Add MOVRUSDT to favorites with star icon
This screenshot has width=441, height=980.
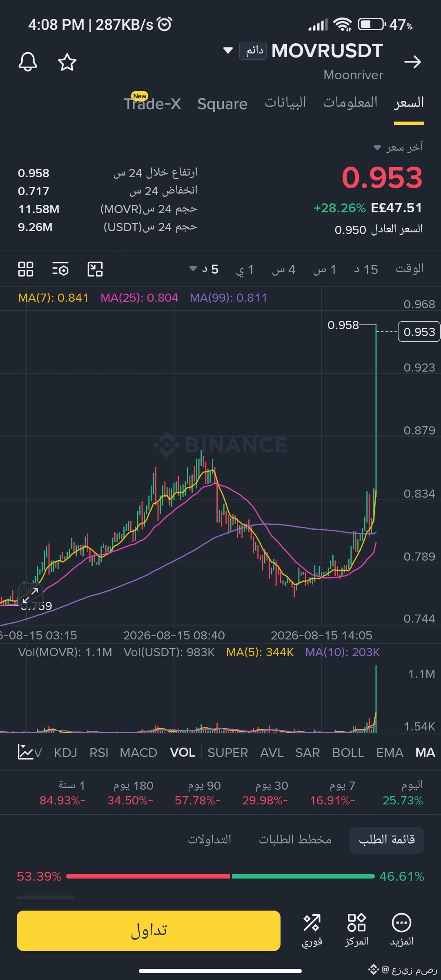(67, 62)
